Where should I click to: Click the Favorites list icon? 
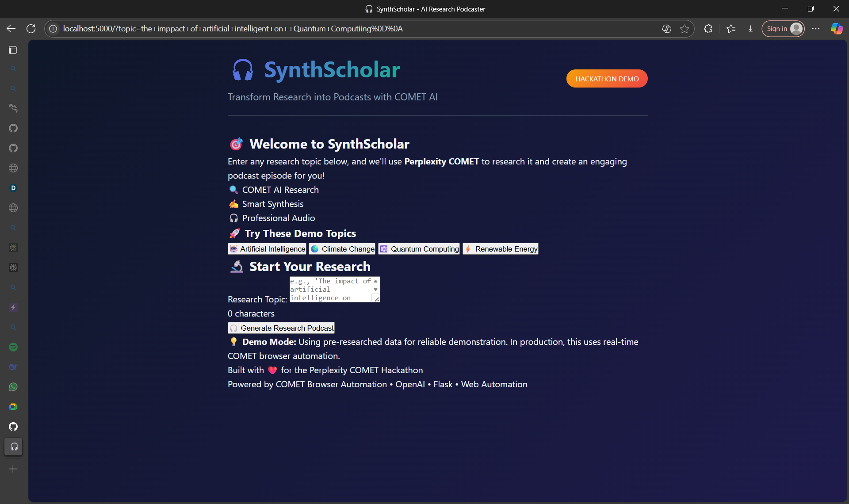[730, 29]
